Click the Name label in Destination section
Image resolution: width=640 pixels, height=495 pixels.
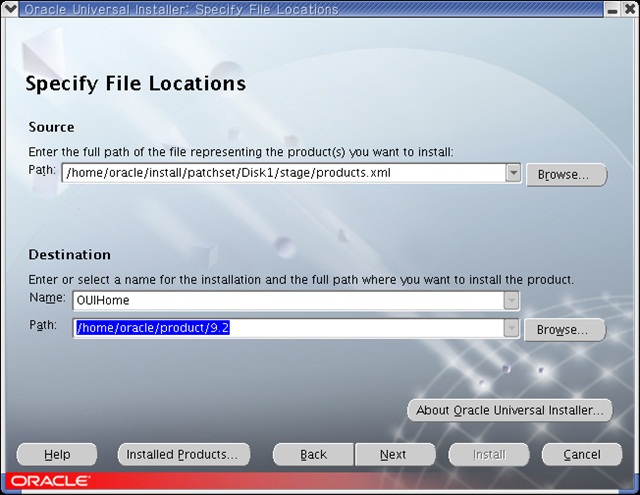tap(47, 298)
